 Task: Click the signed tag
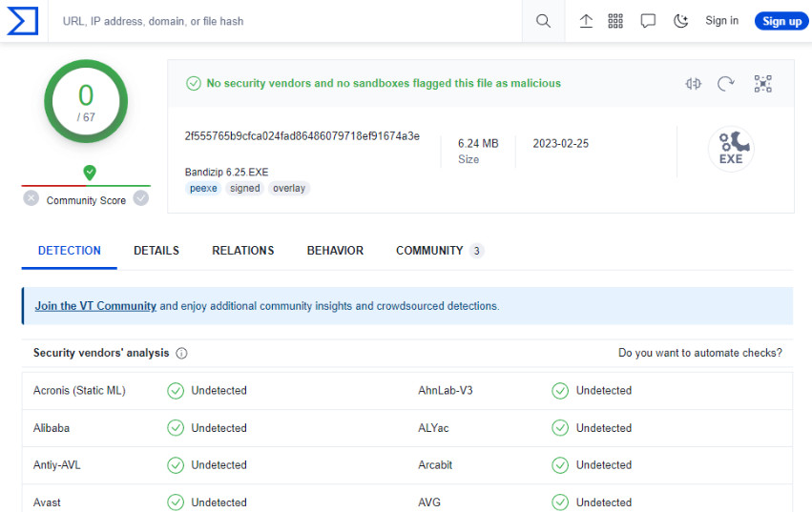[245, 189]
